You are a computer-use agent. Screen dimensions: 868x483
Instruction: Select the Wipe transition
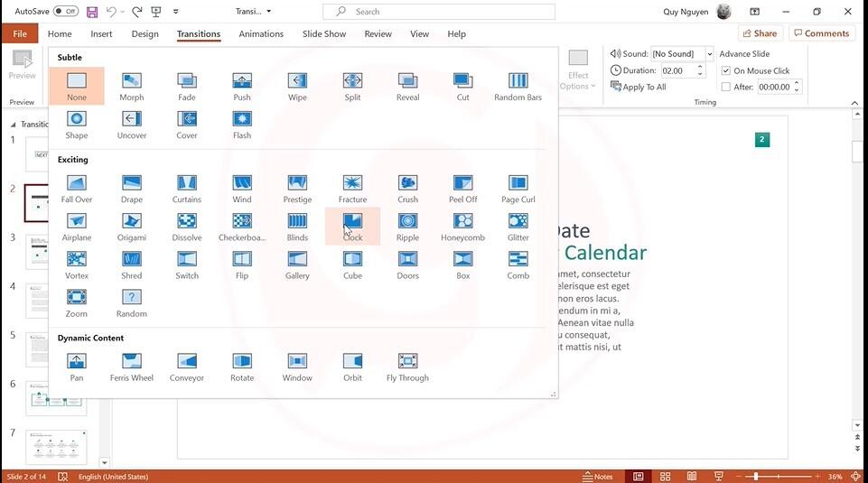[297, 87]
